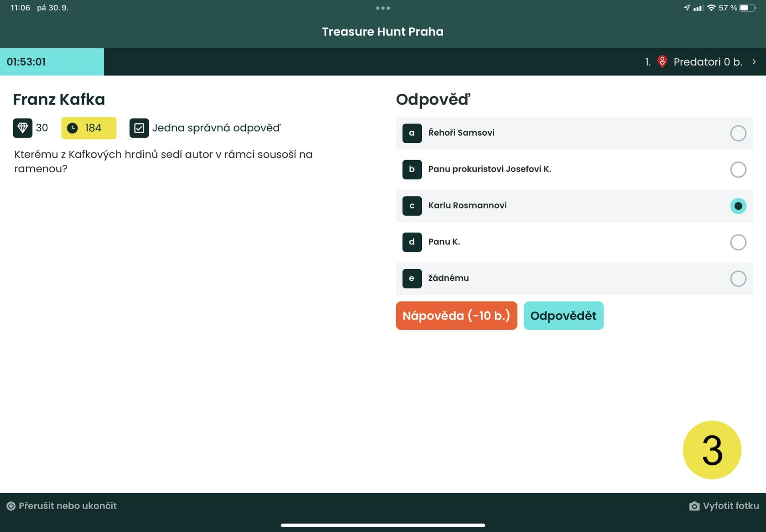Screen dimensions: 766x532
Task: Select the žádnému radio option
Action: [x=738, y=278]
